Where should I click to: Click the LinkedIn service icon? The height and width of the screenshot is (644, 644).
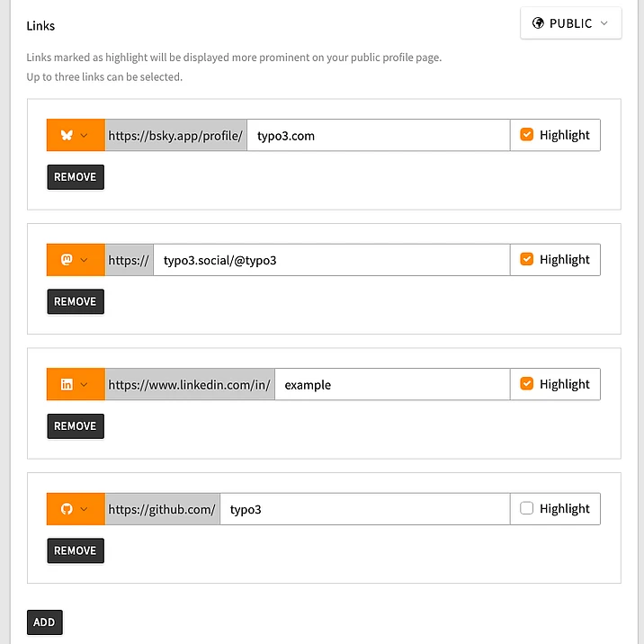(x=67, y=385)
